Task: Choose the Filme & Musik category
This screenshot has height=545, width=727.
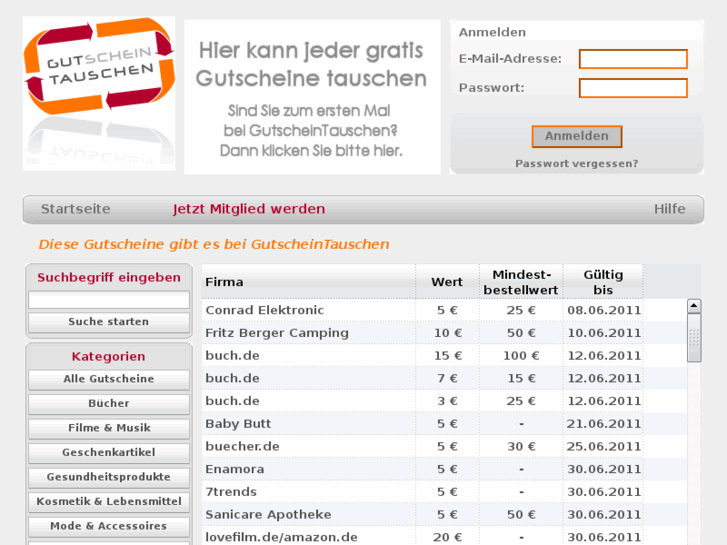Action: click(109, 428)
